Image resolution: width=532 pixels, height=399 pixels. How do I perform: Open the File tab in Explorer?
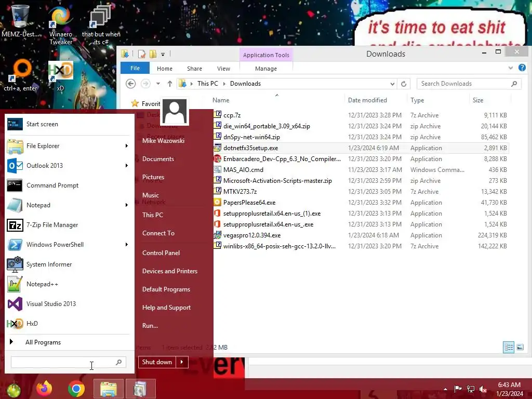pyautogui.click(x=135, y=68)
